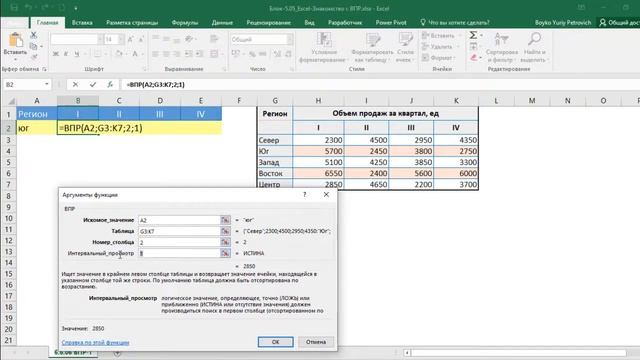Open the Справка по этой функции link
The width and height of the screenshot is (640, 360).
96,342
